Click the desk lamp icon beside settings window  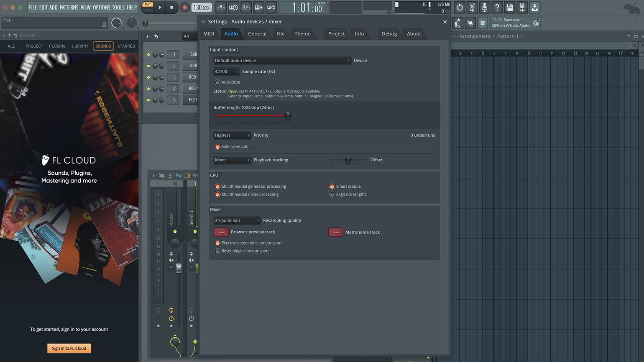(x=458, y=23)
